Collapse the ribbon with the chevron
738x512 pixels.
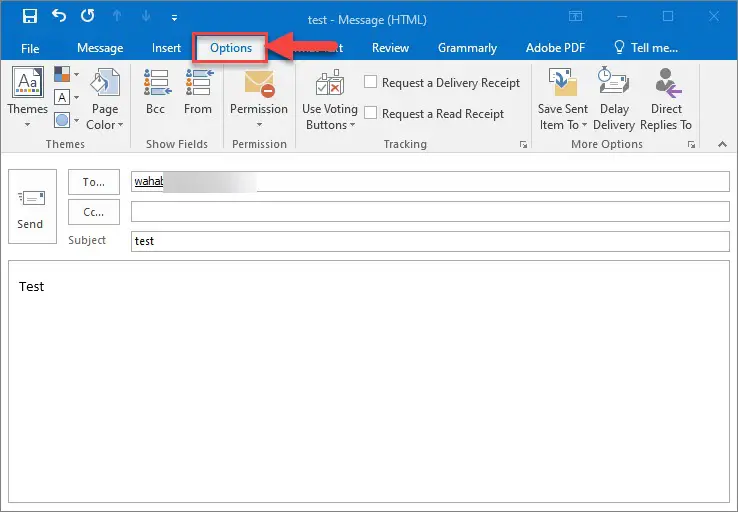point(722,144)
